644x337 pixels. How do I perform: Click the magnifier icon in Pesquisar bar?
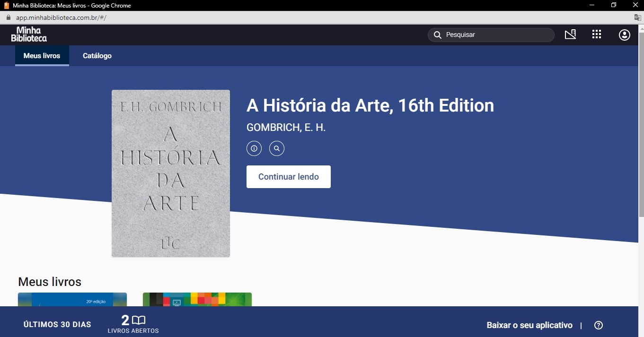pos(437,35)
